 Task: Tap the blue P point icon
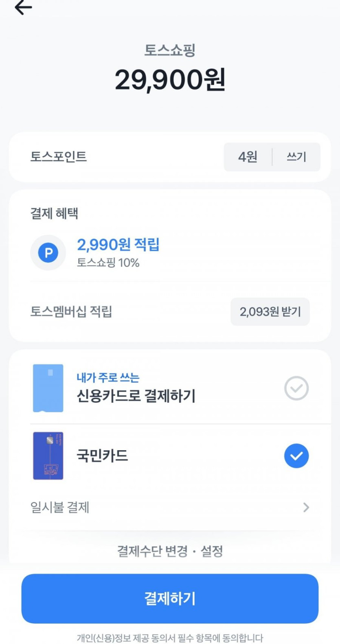click(48, 253)
